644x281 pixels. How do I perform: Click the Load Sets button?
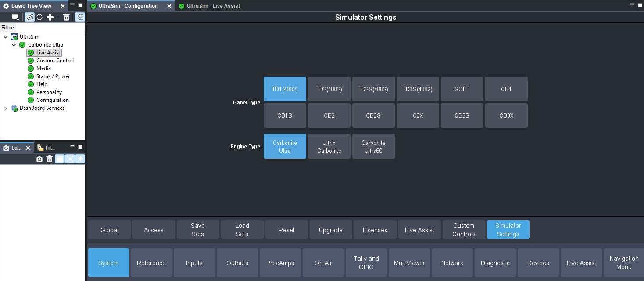(x=242, y=230)
